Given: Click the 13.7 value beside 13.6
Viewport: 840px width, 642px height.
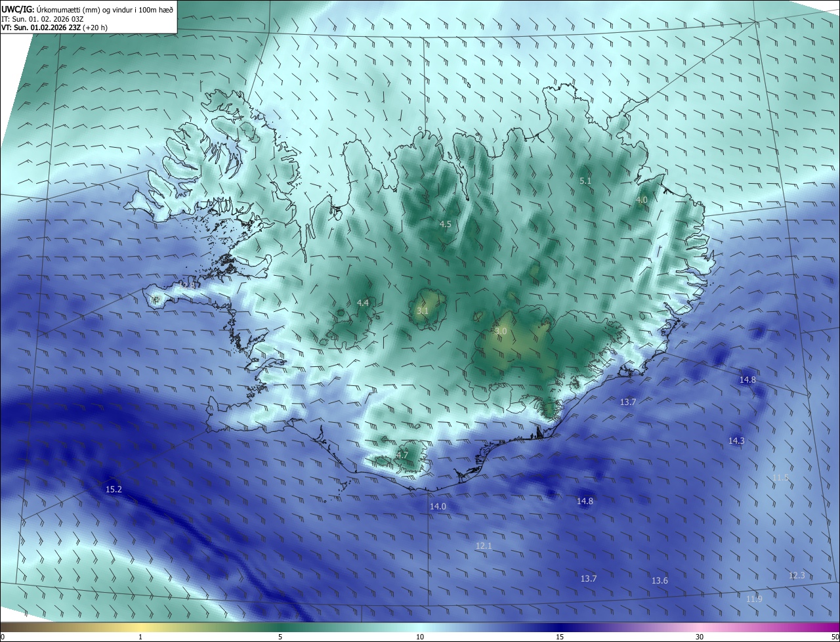Looking at the screenshot, I should [x=589, y=579].
